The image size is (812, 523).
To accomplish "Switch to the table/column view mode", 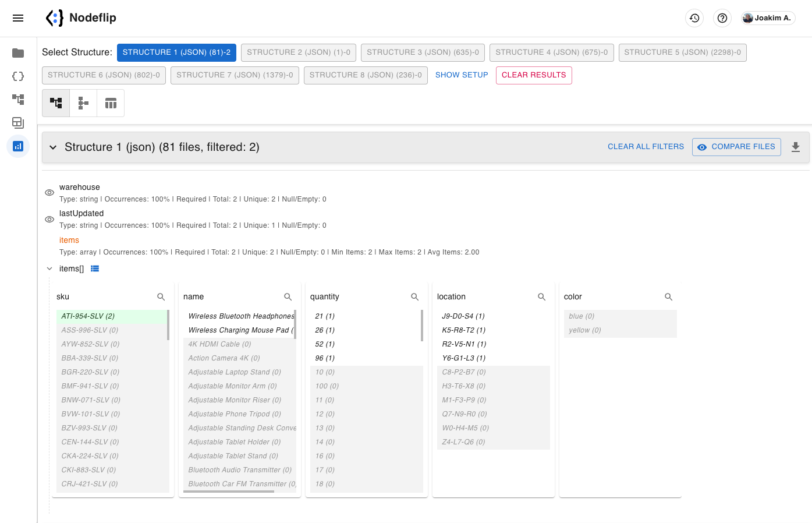I will pyautogui.click(x=110, y=103).
